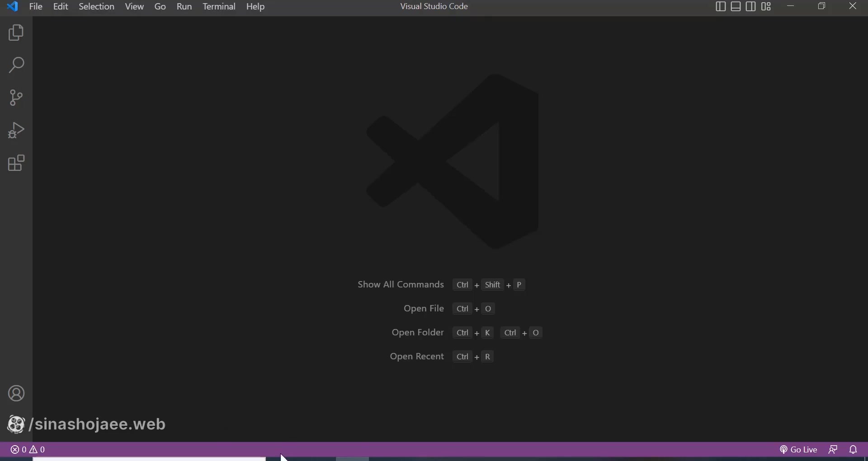Image resolution: width=868 pixels, height=461 pixels.
Task: Open the View menu
Action: (134, 7)
